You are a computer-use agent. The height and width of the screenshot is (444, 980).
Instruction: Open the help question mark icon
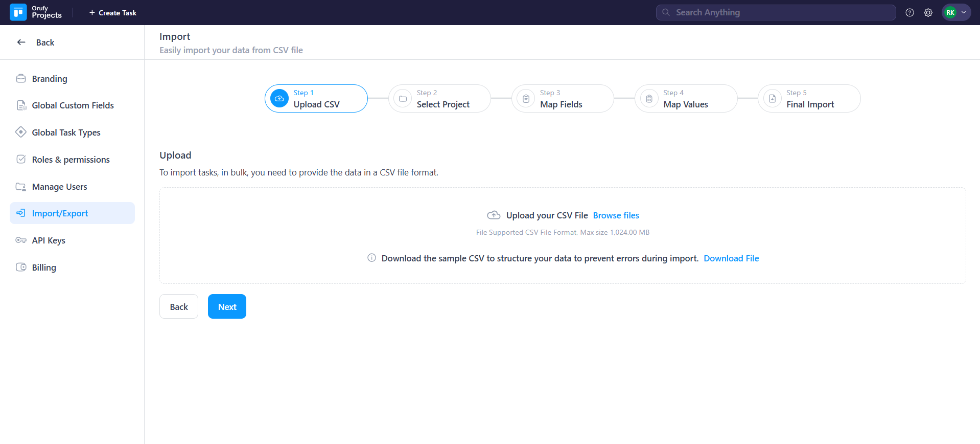point(909,13)
